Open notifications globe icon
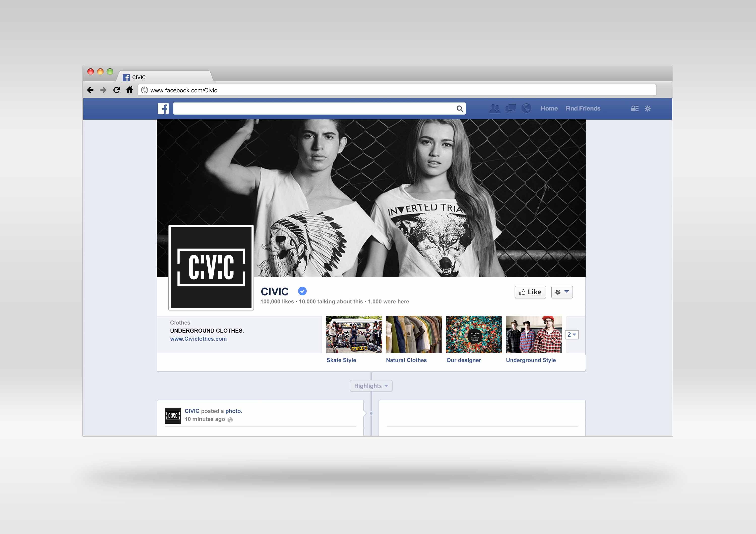 click(x=526, y=108)
